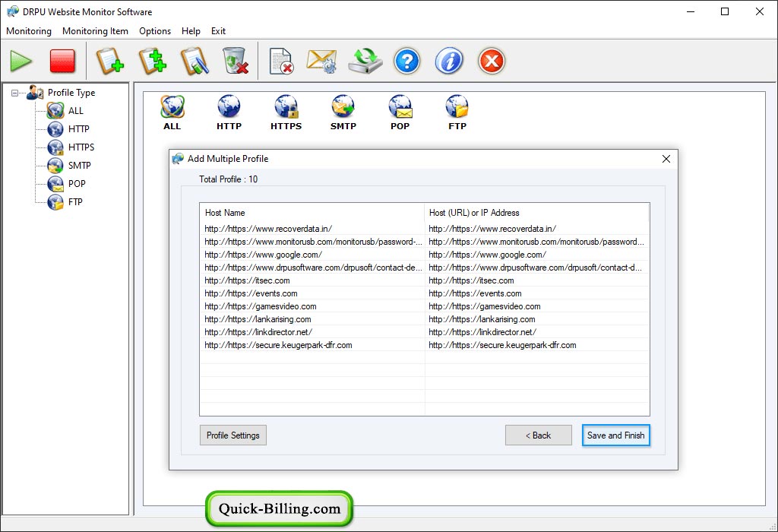
Task: Select the secure.keugerpark-dfr.com row under Host Name
Action: [278, 345]
